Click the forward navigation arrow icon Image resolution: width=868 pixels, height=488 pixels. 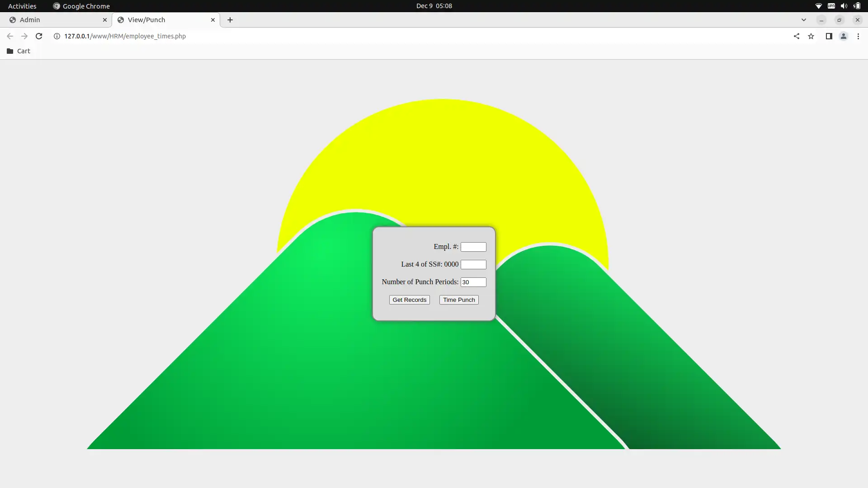click(24, 36)
